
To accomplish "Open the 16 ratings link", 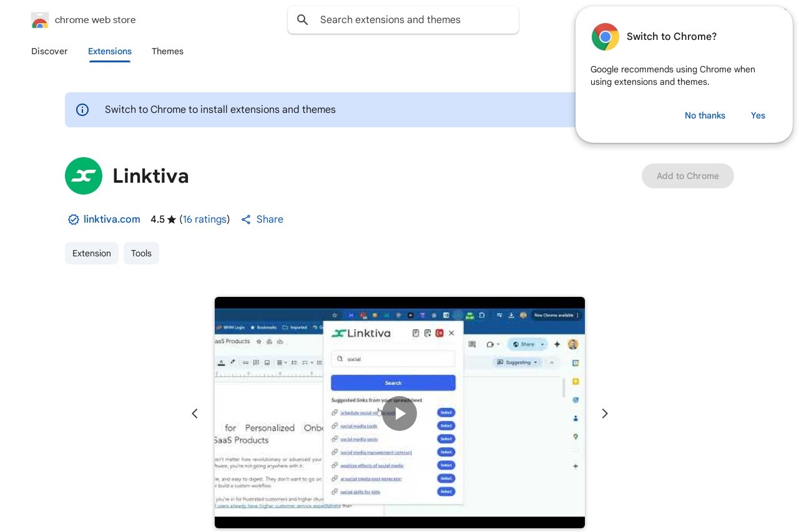I will (205, 220).
